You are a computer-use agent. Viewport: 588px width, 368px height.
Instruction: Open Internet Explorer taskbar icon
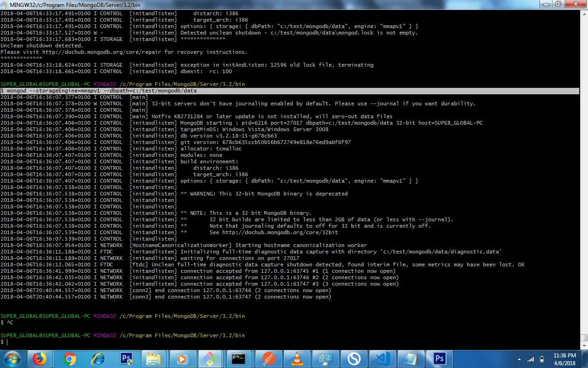click(98, 359)
